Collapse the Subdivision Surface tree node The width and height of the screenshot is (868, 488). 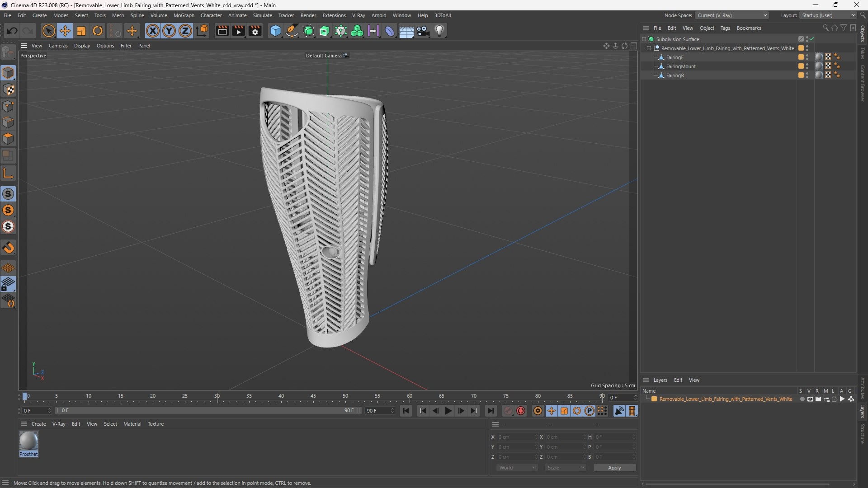[x=644, y=39]
